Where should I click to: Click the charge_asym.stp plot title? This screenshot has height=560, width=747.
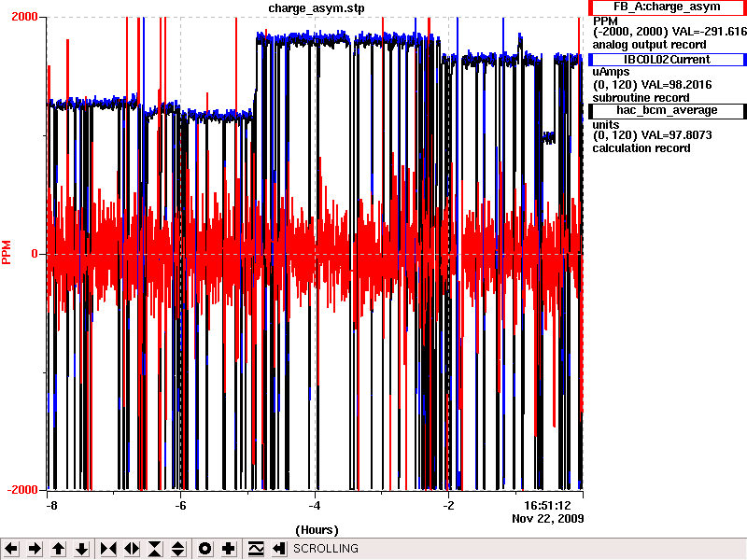[x=317, y=7]
